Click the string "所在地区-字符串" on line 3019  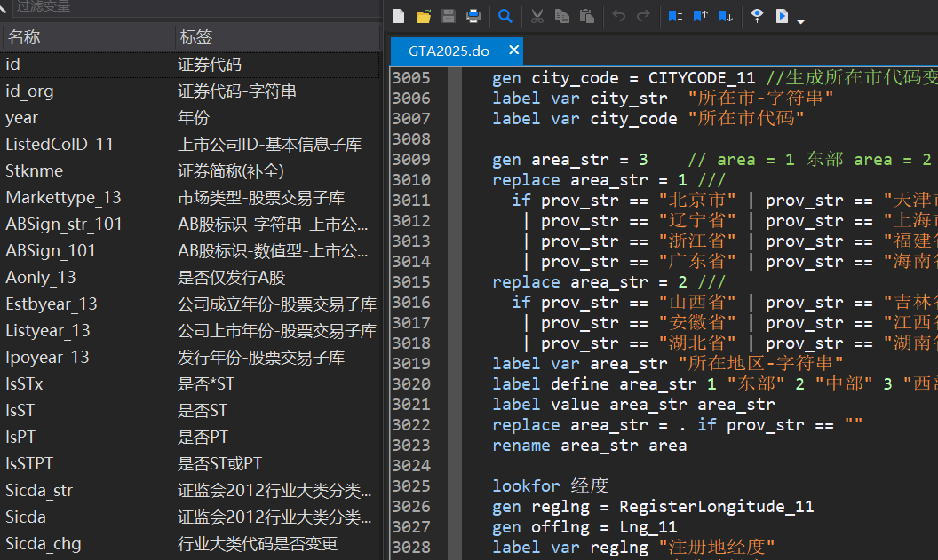[760, 363]
